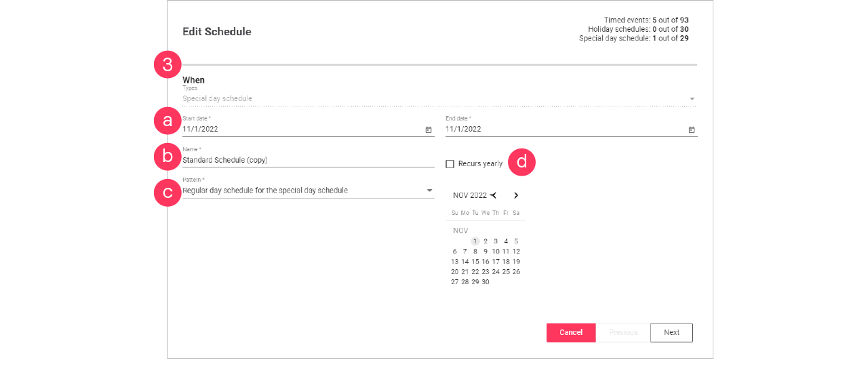Open the End date calendar picker icon
868x379 pixels.
(x=692, y=129)
